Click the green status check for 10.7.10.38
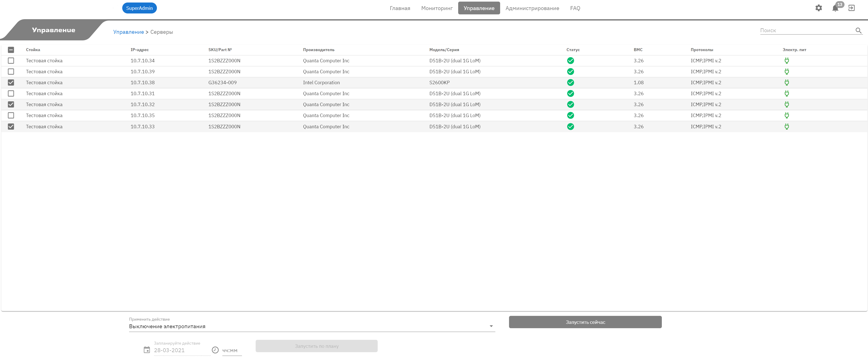Viewport: 868px width, 359px height. (570, 83)
